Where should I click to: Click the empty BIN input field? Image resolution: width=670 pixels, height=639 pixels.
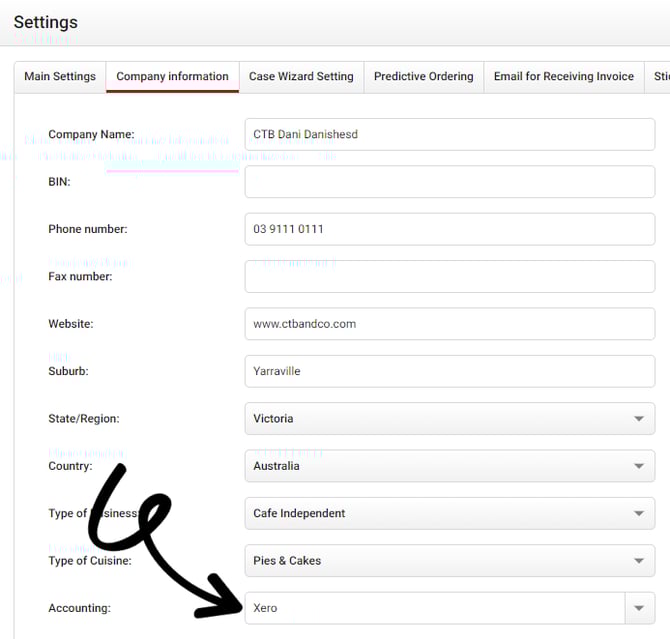pos(450,182)
